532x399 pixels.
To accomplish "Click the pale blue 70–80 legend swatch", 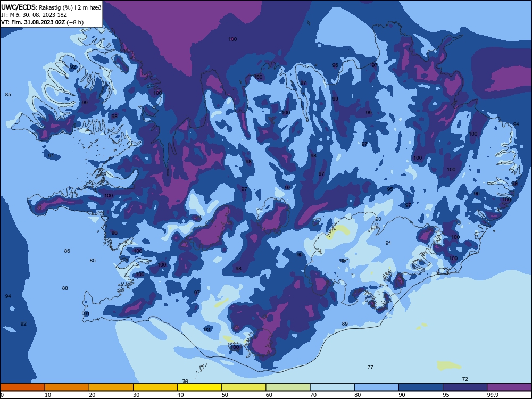I will tap(332, 387).
